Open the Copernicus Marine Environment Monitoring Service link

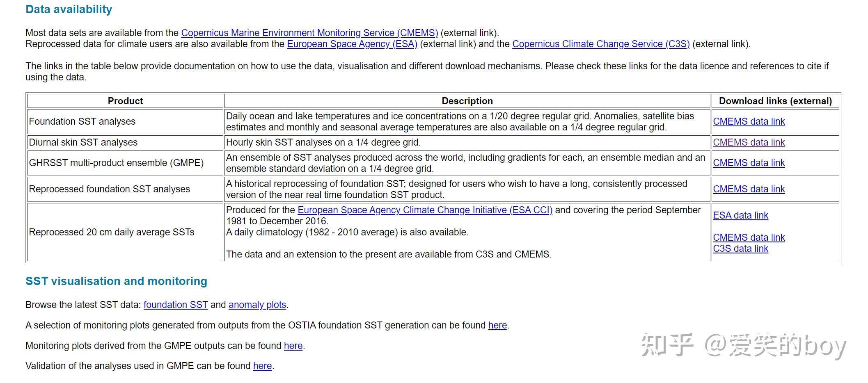(309, 33)
